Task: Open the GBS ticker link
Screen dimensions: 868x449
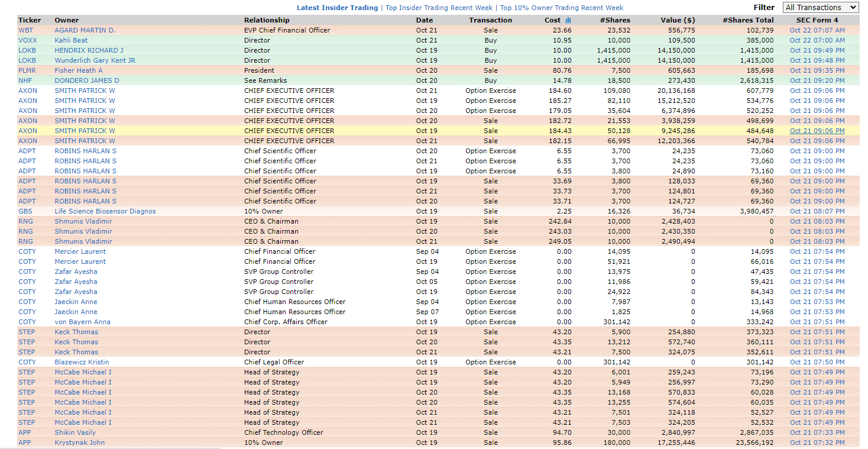Action: pos(25,211)
